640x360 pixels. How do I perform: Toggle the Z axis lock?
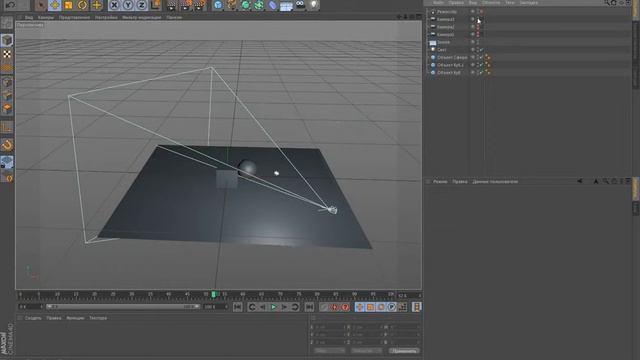coord(141,5)
